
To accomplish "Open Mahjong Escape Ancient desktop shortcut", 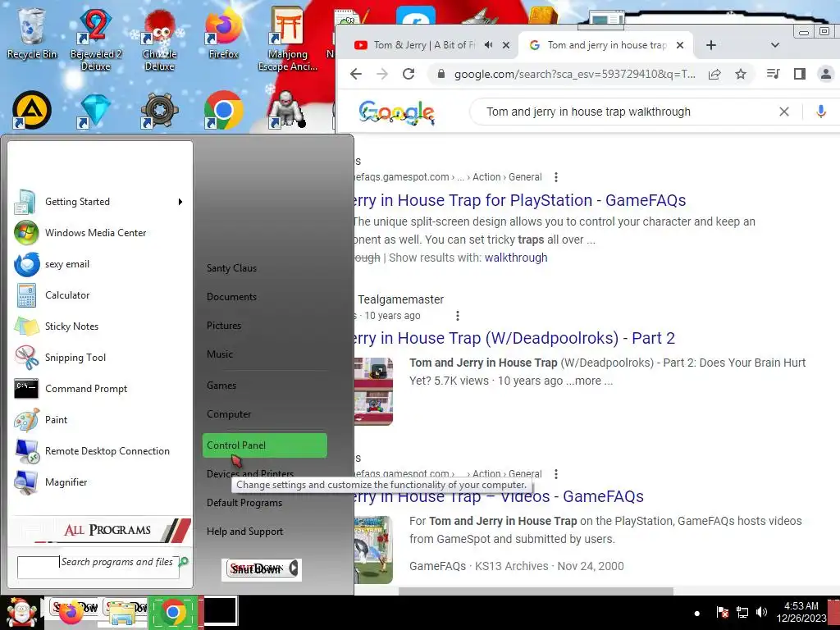I will (x=288, y=39).
